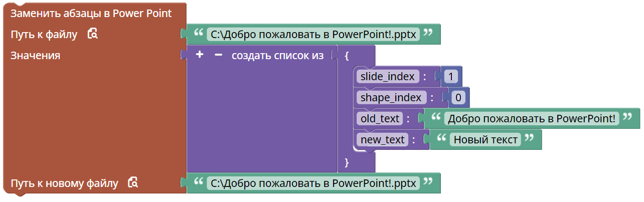This screenshot has height=202, width=644.
Task: Edit the Новый текст string value
Action: coord(485,139)
